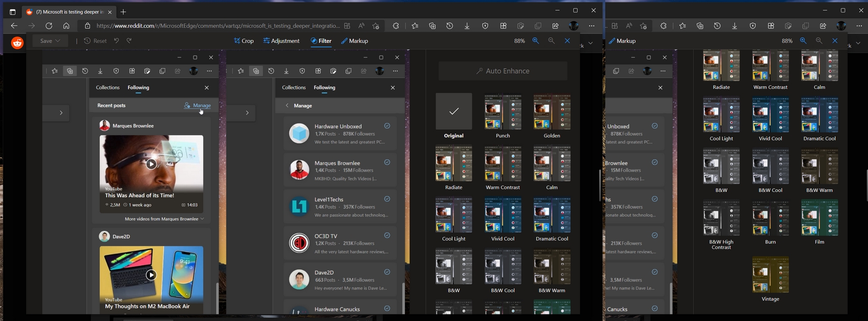868x321 pixels.
Task: Toggle following check for OC3D TV
Action: [x=387, y=235]
